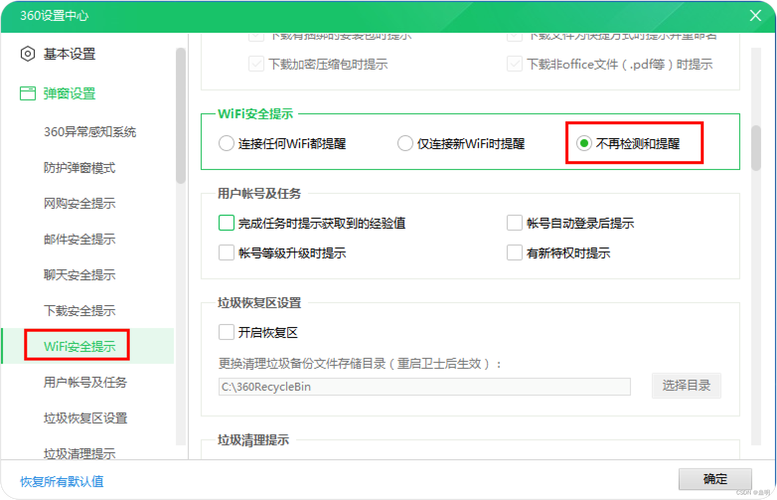Go to 360异常感知系统 in sidebar
The height and width of the screenshot is (500, 777).
point(90,132)
